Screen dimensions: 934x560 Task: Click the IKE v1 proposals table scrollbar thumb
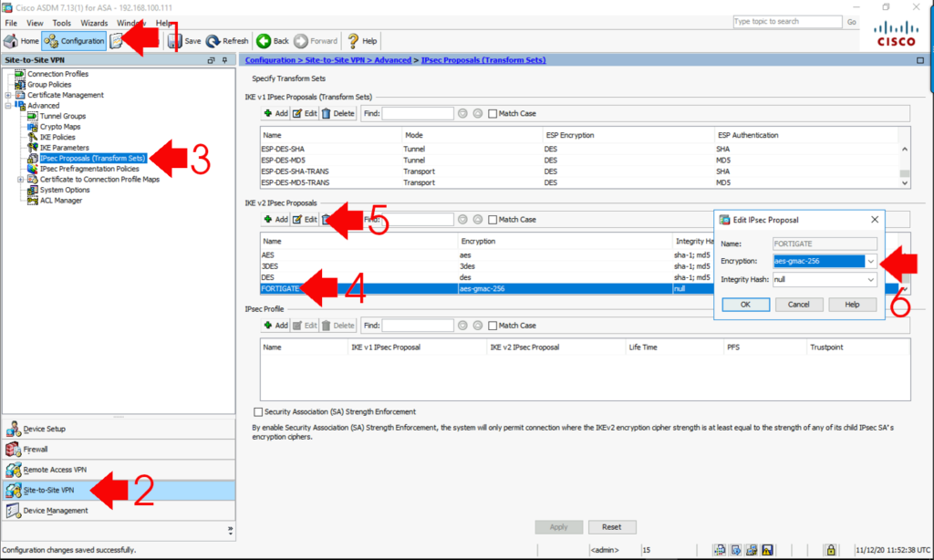tap(905, 173)
